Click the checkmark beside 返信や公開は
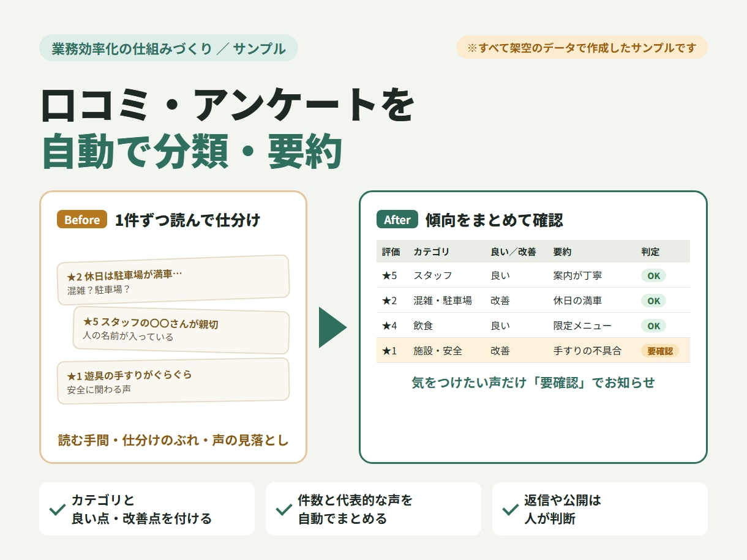Viewport: 747px width, 560px height. (x=511, y=509)
